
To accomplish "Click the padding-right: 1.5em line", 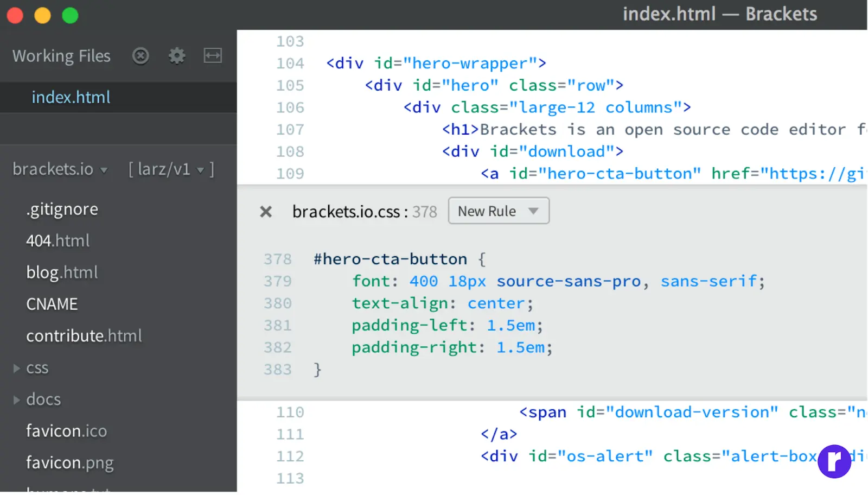I will pos(452,347).
